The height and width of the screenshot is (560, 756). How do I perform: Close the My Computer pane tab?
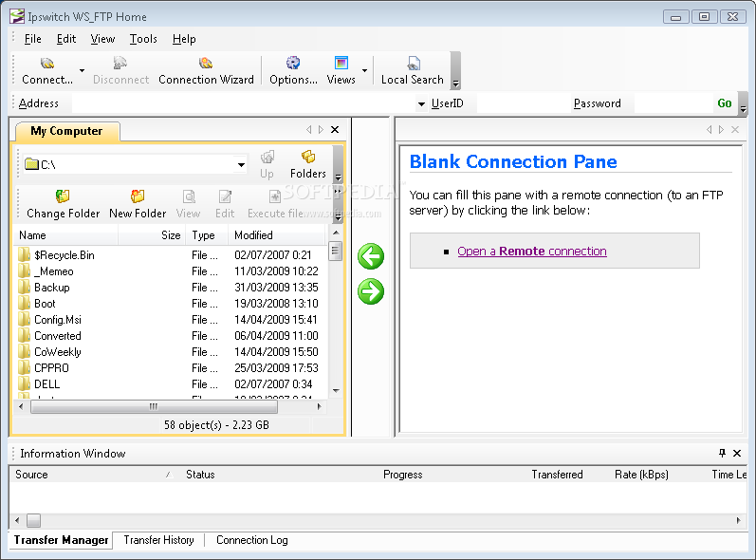pos(335,129)
